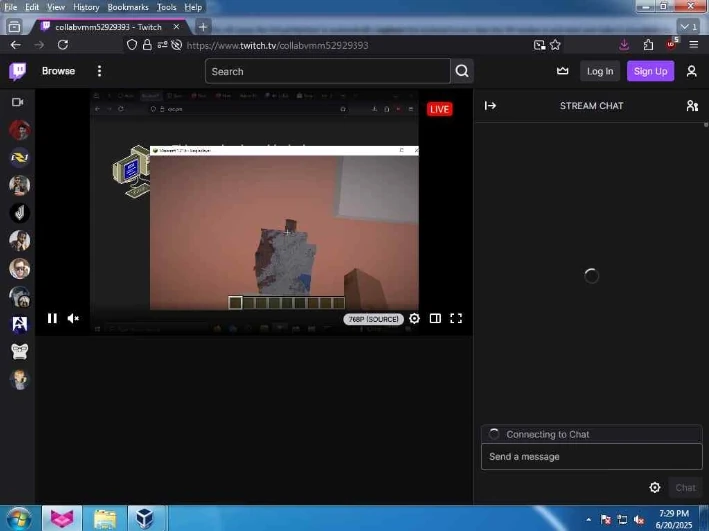
Task: Open the Windows Start button
Action: 19,518
